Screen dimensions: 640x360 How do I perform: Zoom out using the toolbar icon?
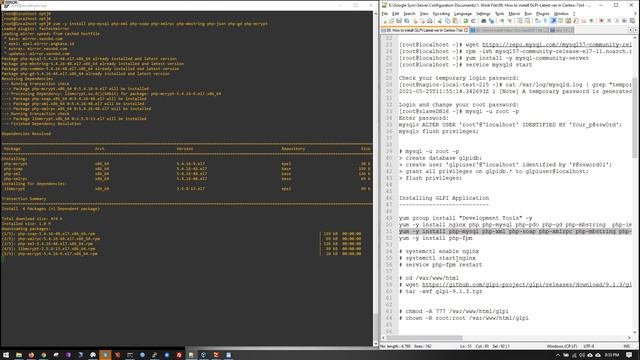coord(510,21)
